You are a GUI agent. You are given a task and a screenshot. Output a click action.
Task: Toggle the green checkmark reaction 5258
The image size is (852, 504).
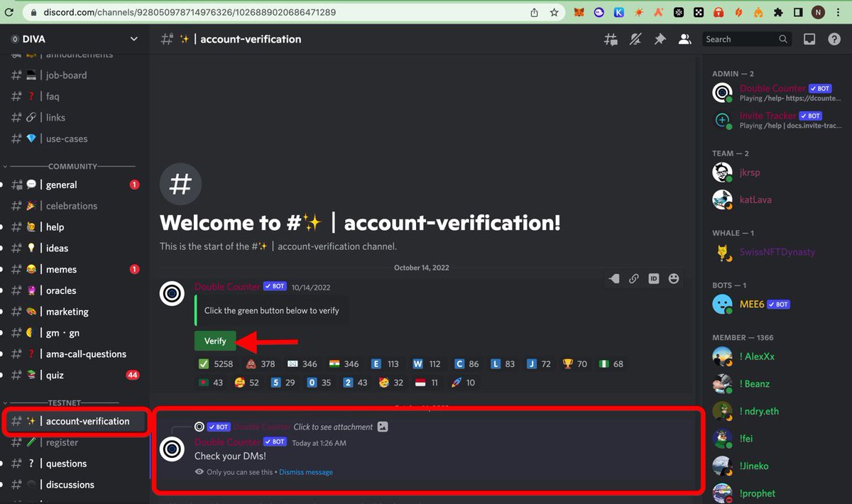[216, 364]
